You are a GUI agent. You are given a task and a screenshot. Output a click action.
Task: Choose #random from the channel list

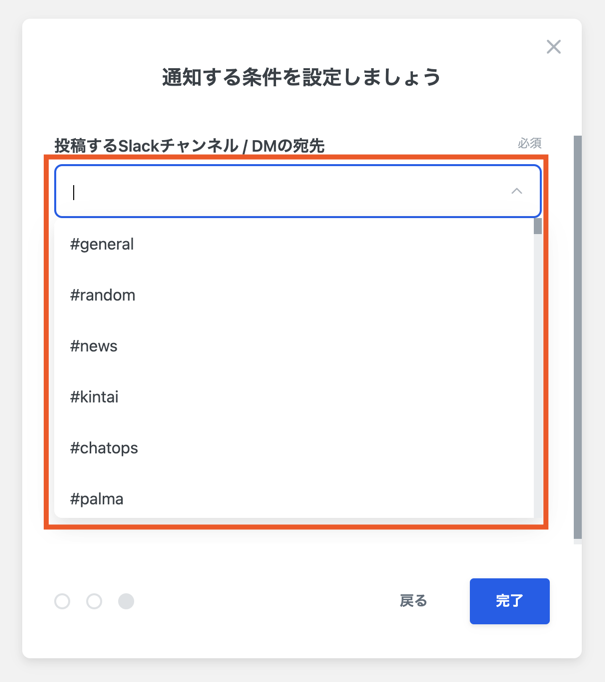coord(103,295)
